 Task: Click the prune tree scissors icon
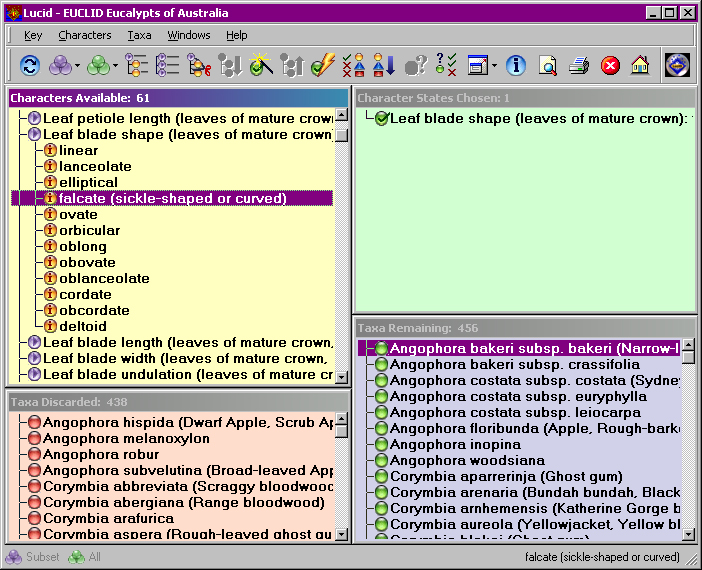199,65
